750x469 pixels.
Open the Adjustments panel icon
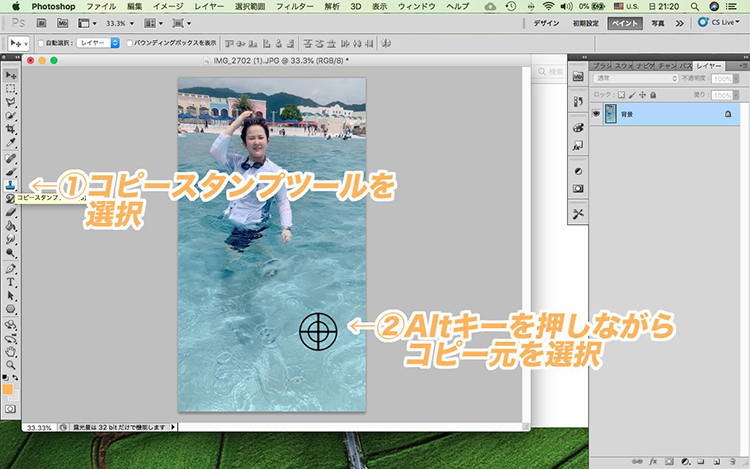pos(578,171)
